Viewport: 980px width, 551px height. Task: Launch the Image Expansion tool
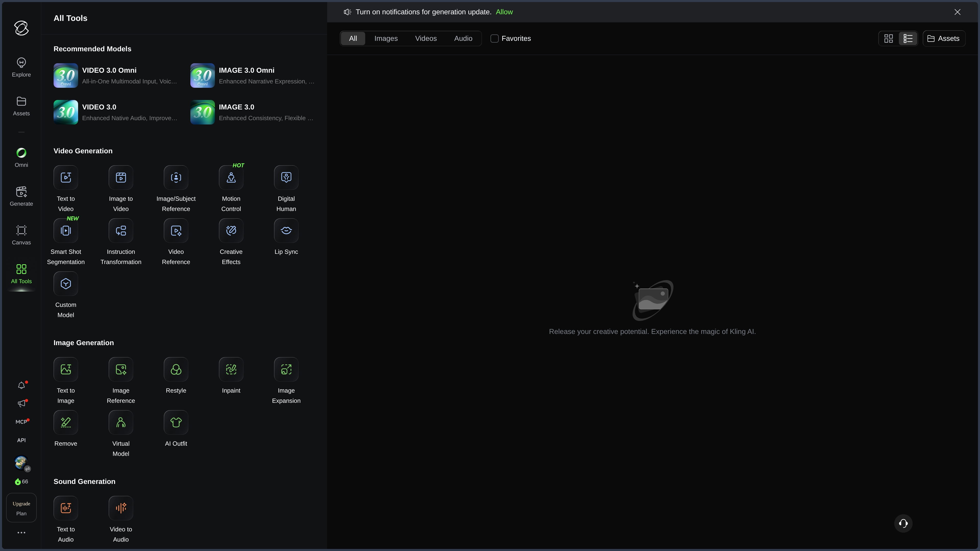click(286, 381)
